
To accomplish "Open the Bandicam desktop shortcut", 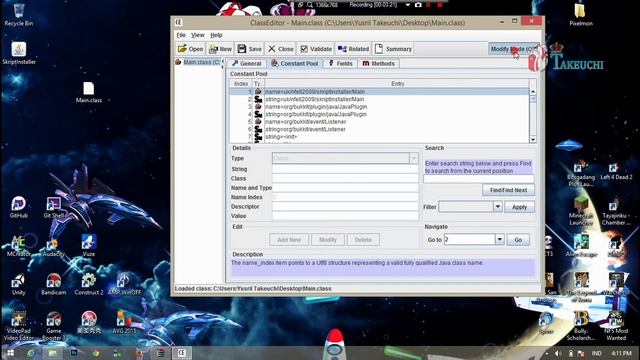I will click(x=53, y=284).
